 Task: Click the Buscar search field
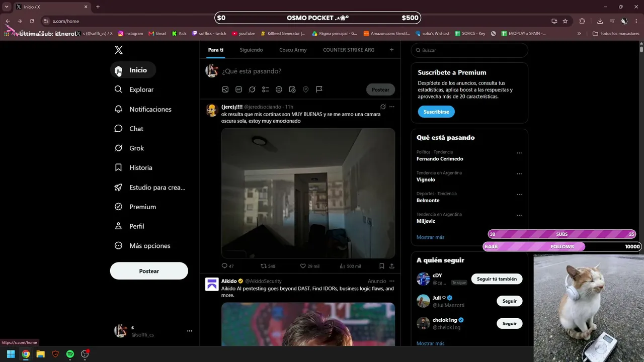[469, 50]
